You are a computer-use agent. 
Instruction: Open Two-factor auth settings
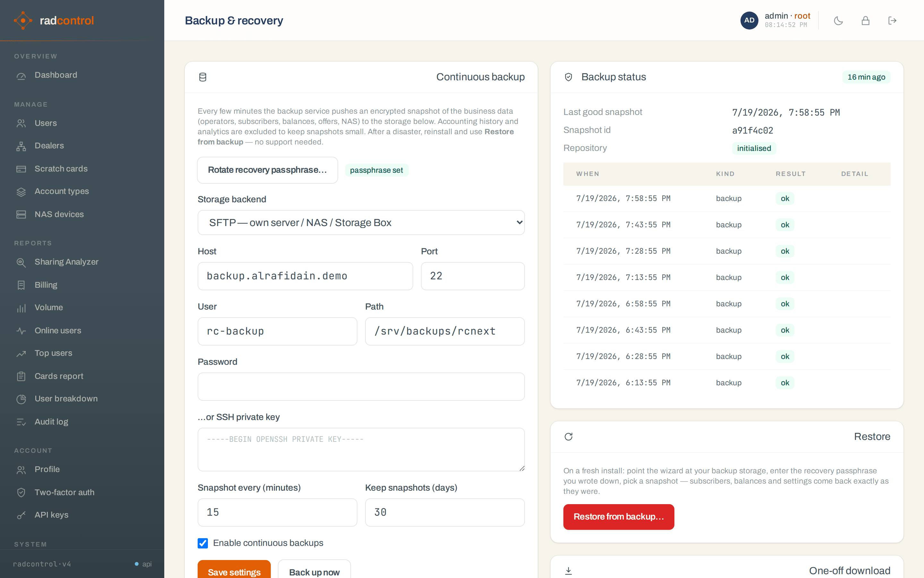tap(82, 492)
